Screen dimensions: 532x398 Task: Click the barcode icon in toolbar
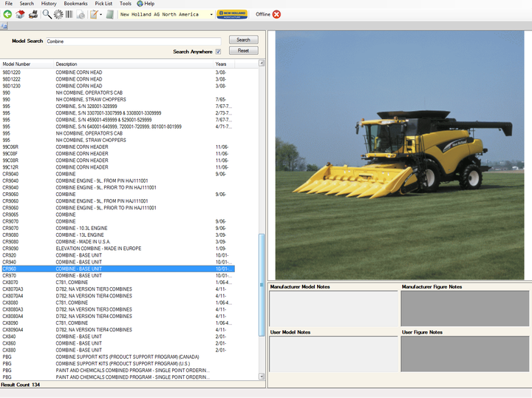(69, 14)
